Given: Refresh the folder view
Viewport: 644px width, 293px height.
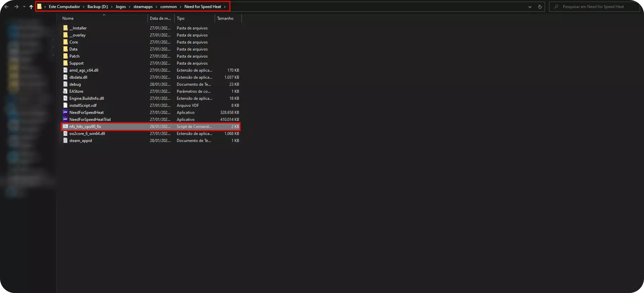Looking at the screenshot, I should (x=540, y=7).
